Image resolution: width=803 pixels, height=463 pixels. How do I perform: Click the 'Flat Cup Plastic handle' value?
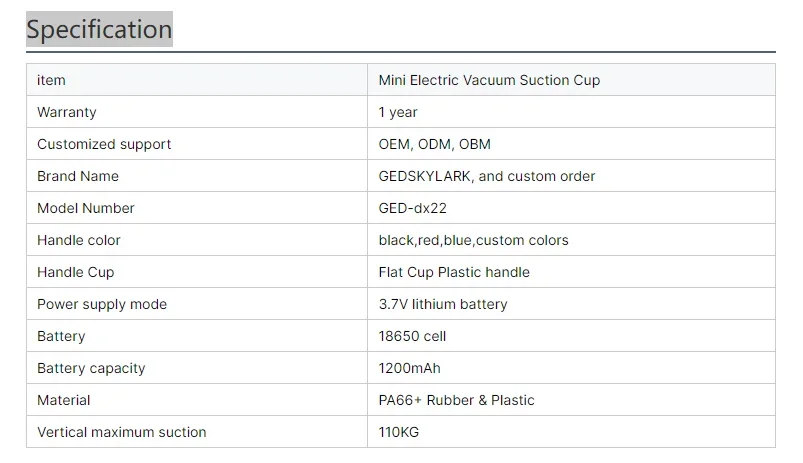[x=454, y=272]
